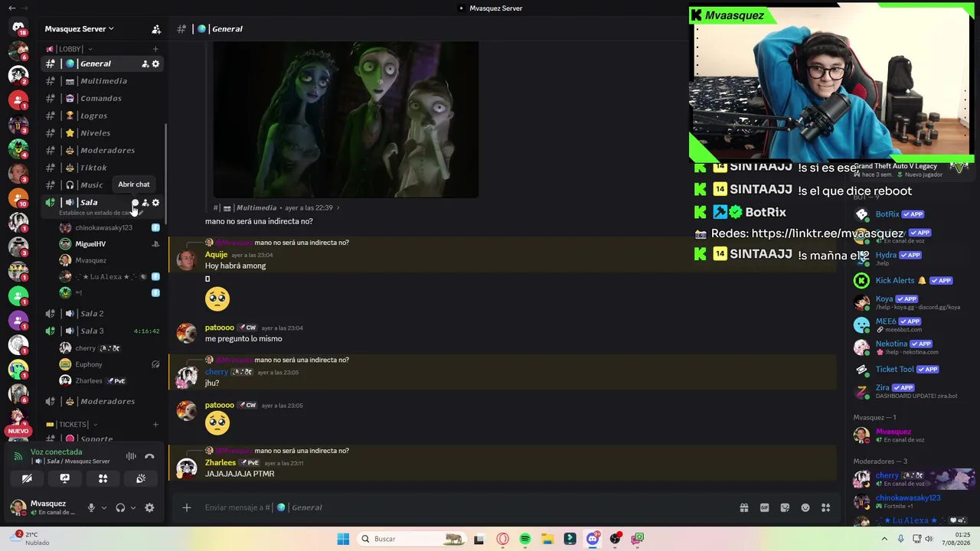This screenshot has height=551, width=980.
Task: Create a channel in the LOBBY category
Action: tap(155, 49)
